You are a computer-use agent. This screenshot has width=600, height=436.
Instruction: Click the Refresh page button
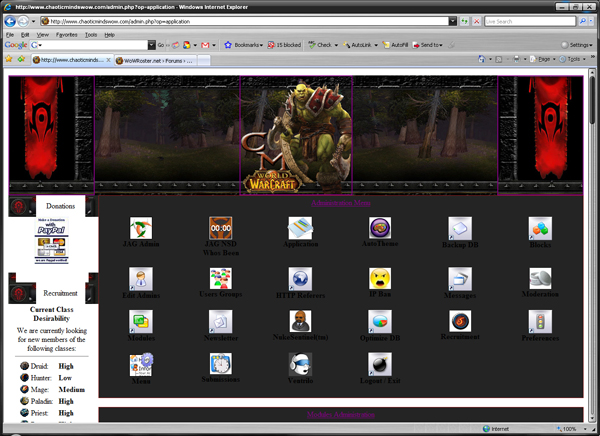click(464, 21)
